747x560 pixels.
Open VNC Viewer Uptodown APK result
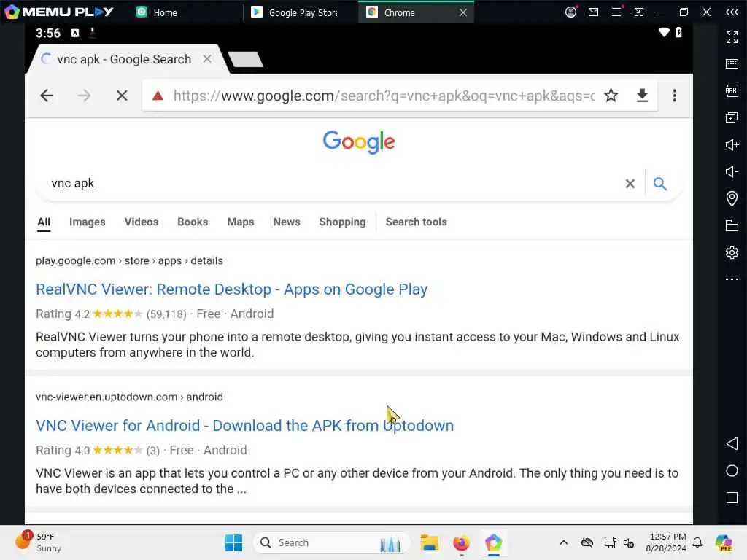245,425
